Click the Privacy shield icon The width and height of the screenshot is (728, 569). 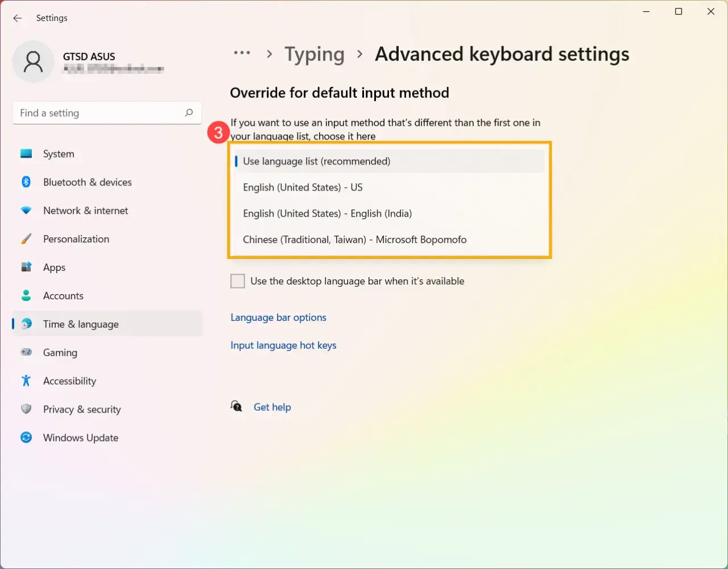(x=26, y=409)
